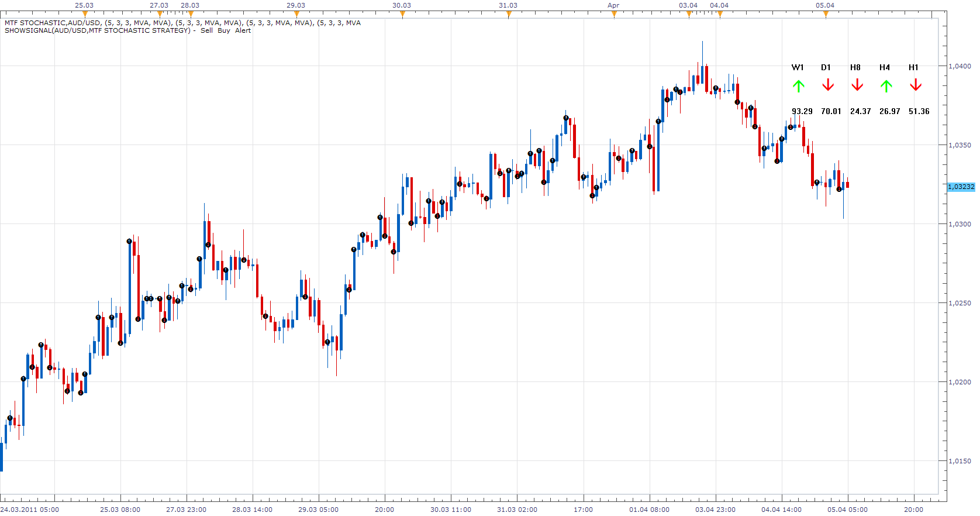Click the 28.03 14:00 time label
The width and height of the screenshot is (980, 516).
coord(252,510)
